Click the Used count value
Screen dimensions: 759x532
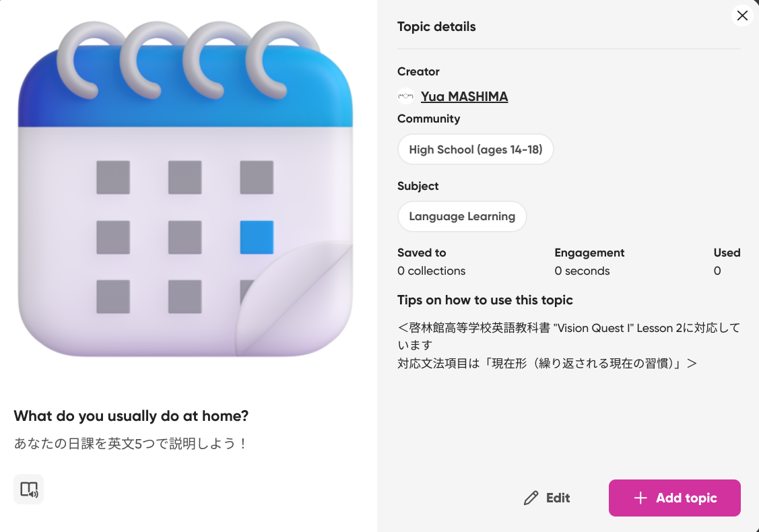(x=717, y=271)
